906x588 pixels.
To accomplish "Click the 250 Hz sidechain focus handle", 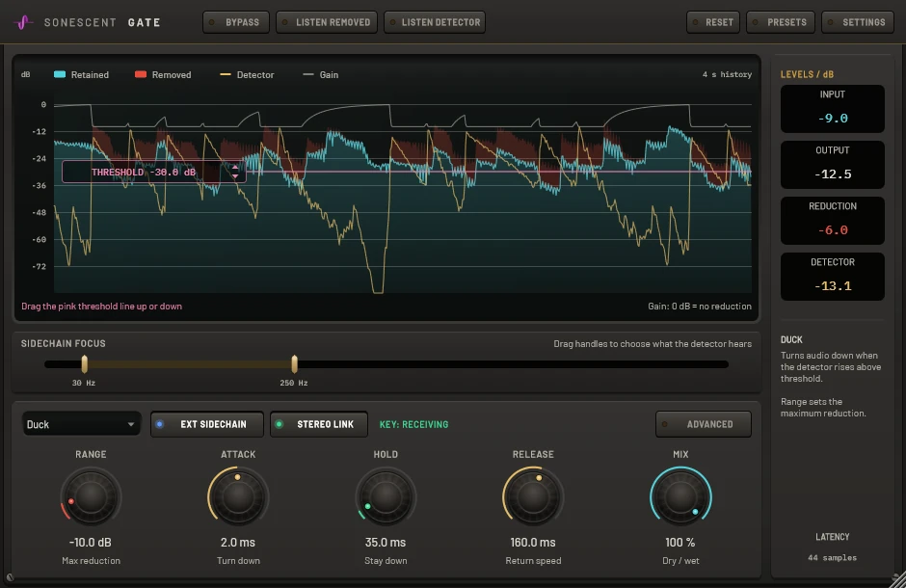I will [x=294, y=364].
